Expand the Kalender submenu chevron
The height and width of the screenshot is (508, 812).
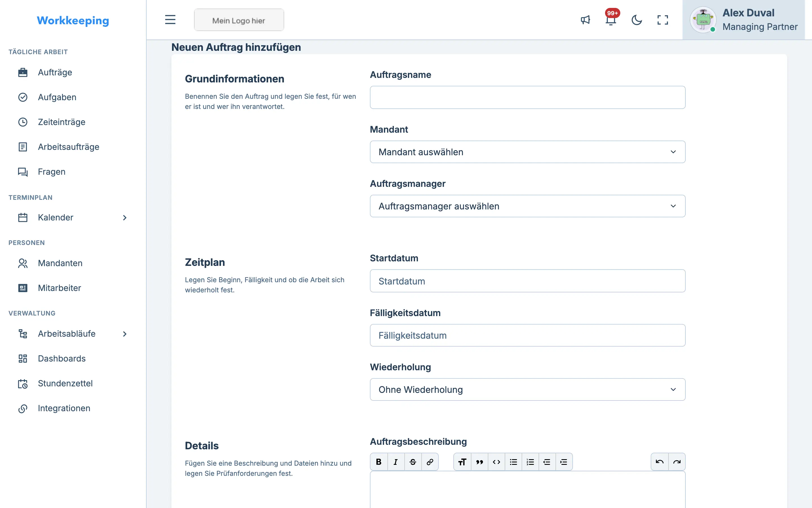point(125,218)
